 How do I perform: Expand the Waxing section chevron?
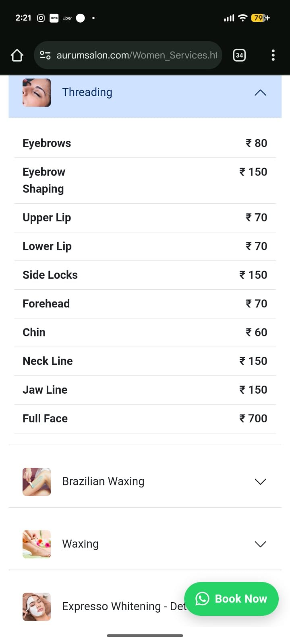[x=261, y=544]
